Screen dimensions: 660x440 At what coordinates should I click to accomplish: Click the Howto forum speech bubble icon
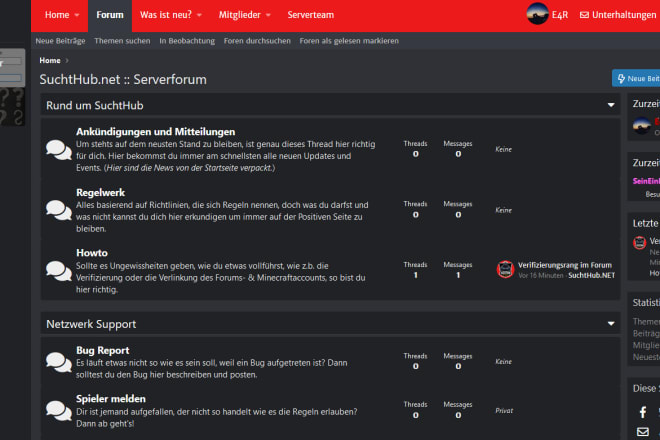pos(59,271)
